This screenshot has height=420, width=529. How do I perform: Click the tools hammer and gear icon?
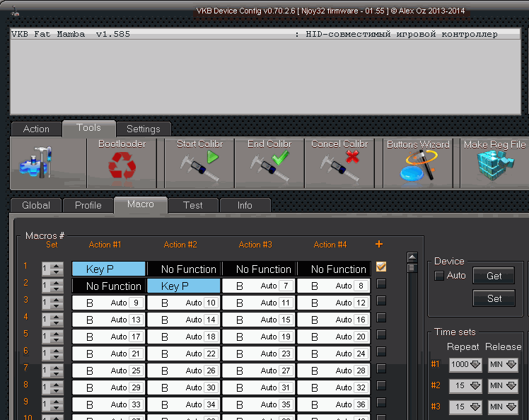[35, 163]
